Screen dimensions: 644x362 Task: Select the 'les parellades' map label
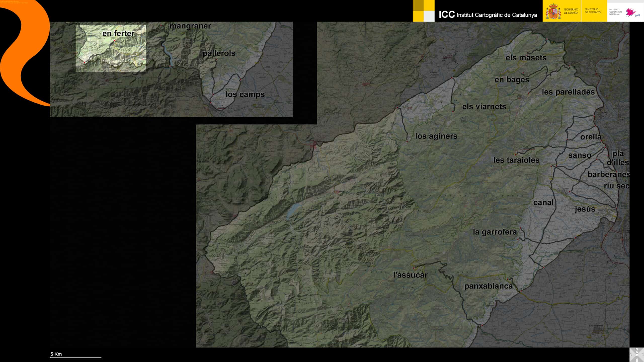pos(568,92)
